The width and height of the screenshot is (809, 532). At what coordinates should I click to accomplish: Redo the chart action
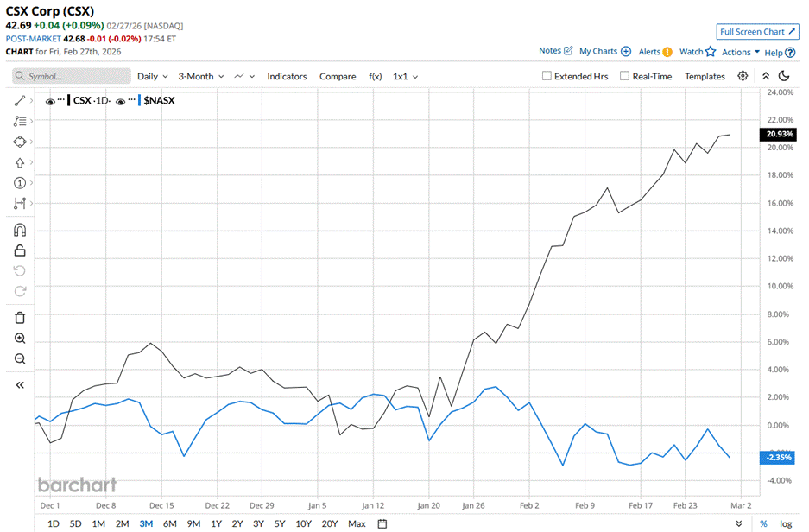point(20,292)
